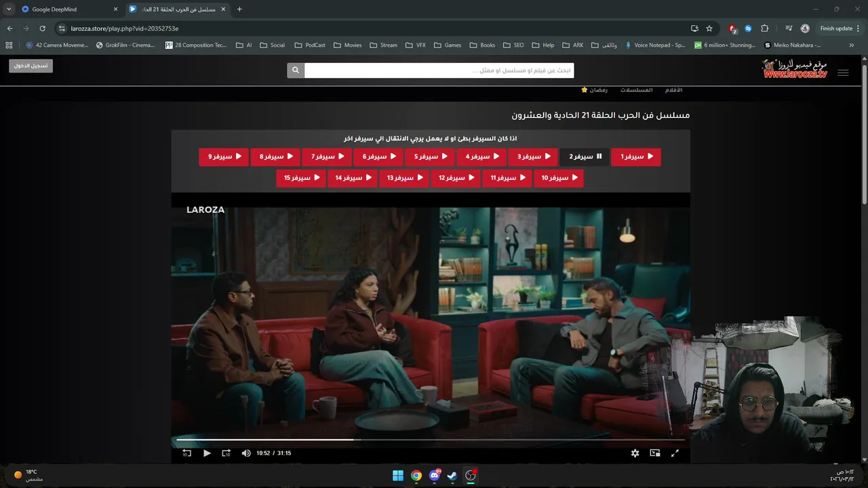The width and height of the screenshot is (868, 488).
Task: View site information icon in address bar
Action: 62,28
